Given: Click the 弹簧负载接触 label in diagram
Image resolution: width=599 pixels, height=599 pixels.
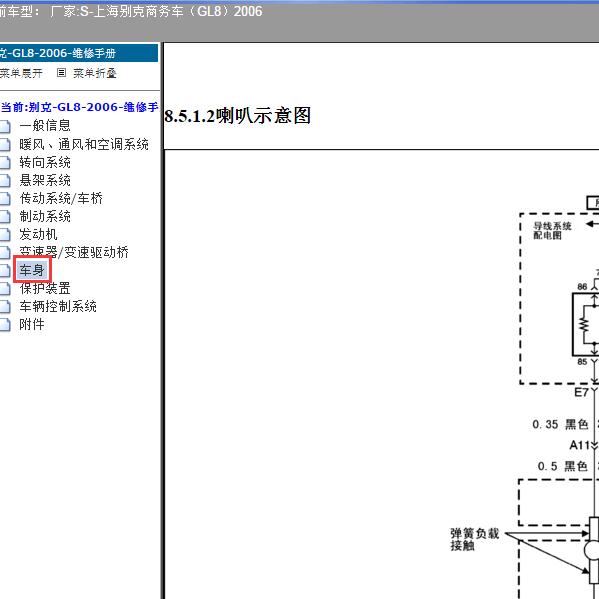Looking at the screenshot, I should pos(474,539).
